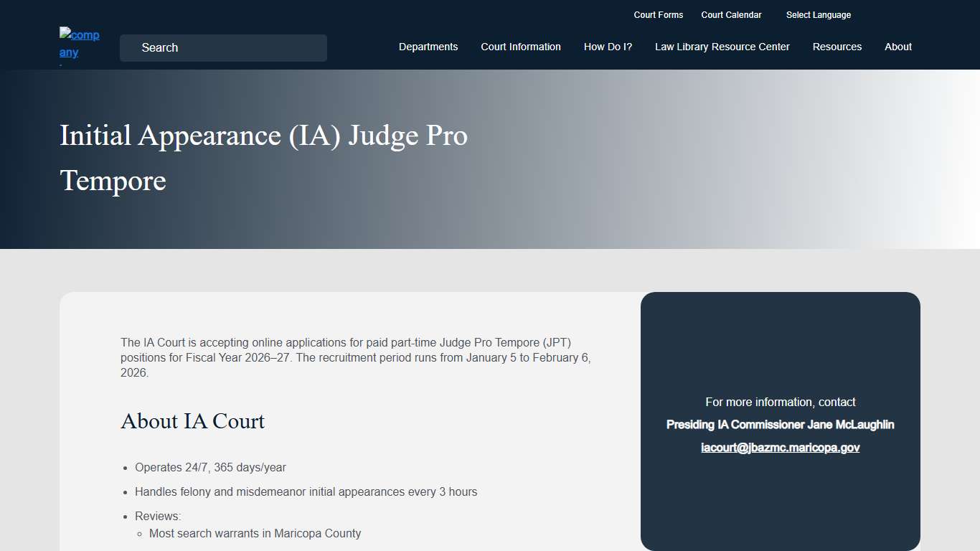Screen dimensions: 980x551
Task: Open the Departments navigation menu
Action: pos(428,47)
